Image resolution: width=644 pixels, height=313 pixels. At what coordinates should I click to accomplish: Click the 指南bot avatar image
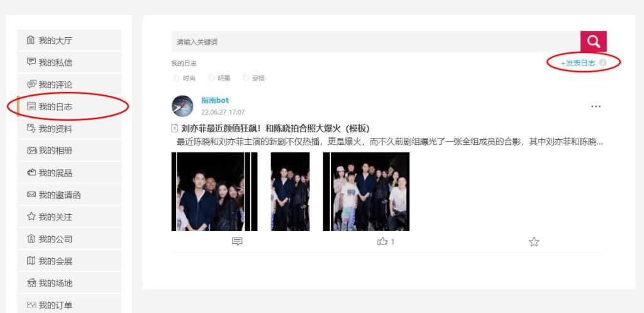[182, 106]
